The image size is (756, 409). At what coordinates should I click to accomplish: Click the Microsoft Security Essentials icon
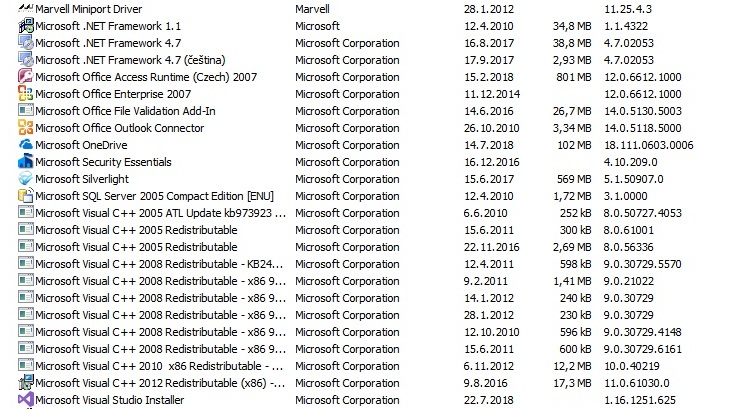pos(26,162)
